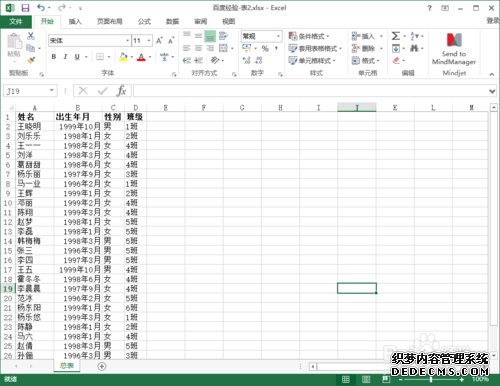
Task: Apply comma style formatting
Action: [x=276, y=49]
